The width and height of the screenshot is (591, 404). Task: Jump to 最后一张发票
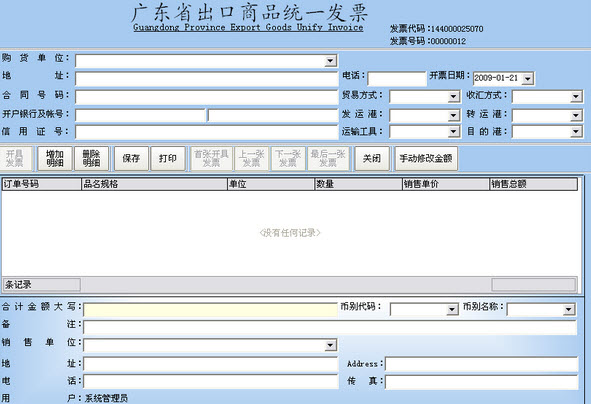click(x=328, y=159)
